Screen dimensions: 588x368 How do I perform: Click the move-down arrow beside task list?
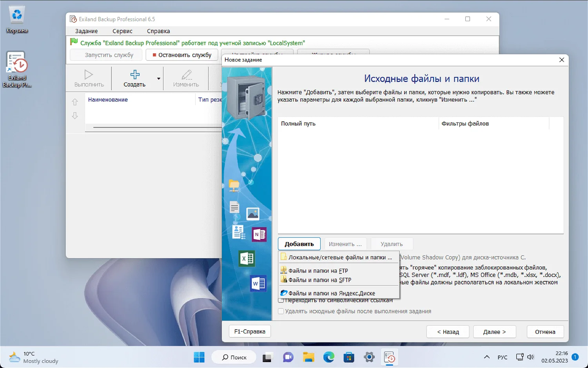(75, 116)
